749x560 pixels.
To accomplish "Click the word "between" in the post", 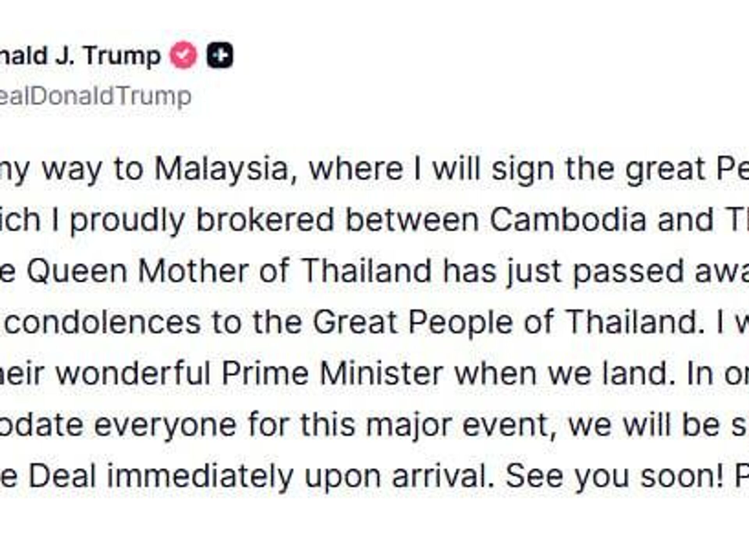I will pyautogui.click(x=412, y=220).
